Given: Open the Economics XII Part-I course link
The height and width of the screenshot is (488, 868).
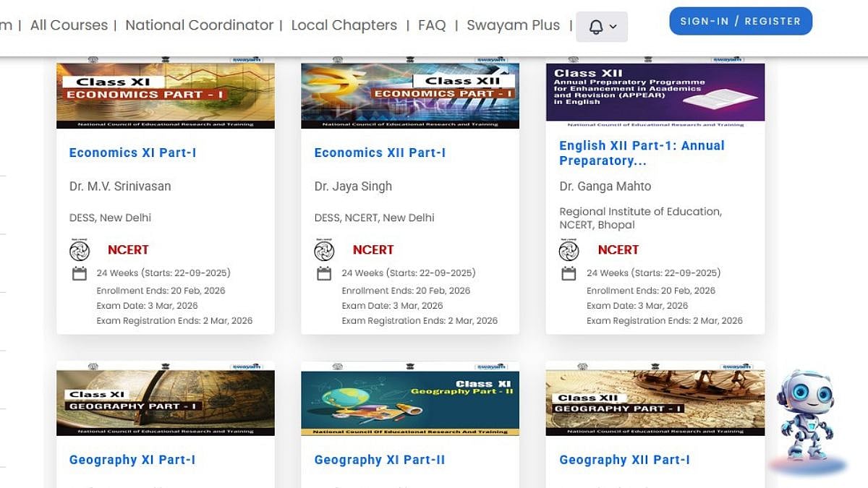Looking at the screenshot, I should (380, 153).
